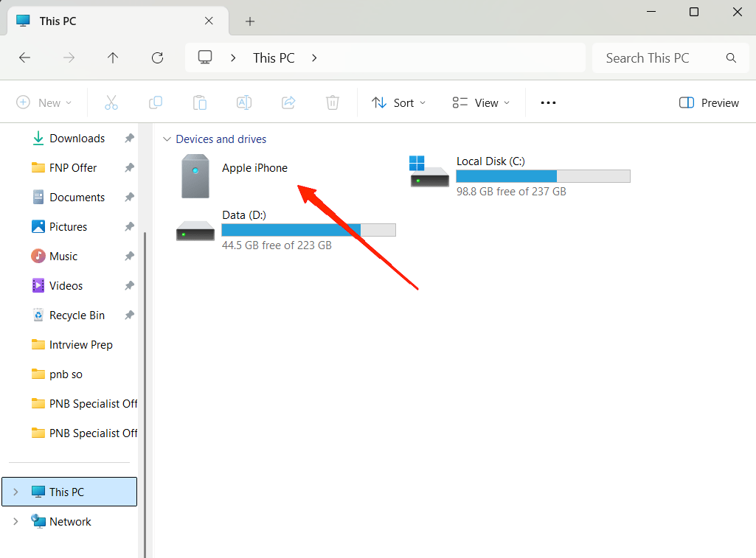This screenshot has width=756, height=558.
Task: Select the Data (D:) drive icon
Action: (195, 231)
